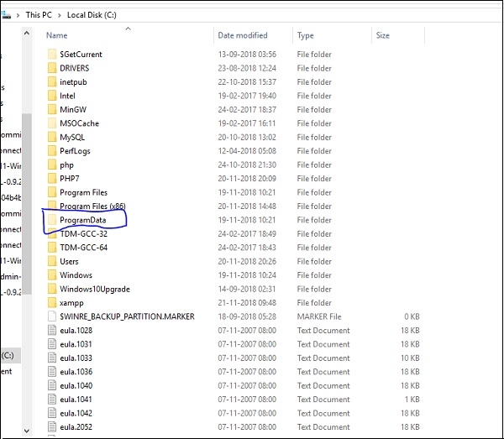Viewport: 504px width, 439px height.
Task: Click the navigation pane scrollbar thumb
Action: pos(27,204)
